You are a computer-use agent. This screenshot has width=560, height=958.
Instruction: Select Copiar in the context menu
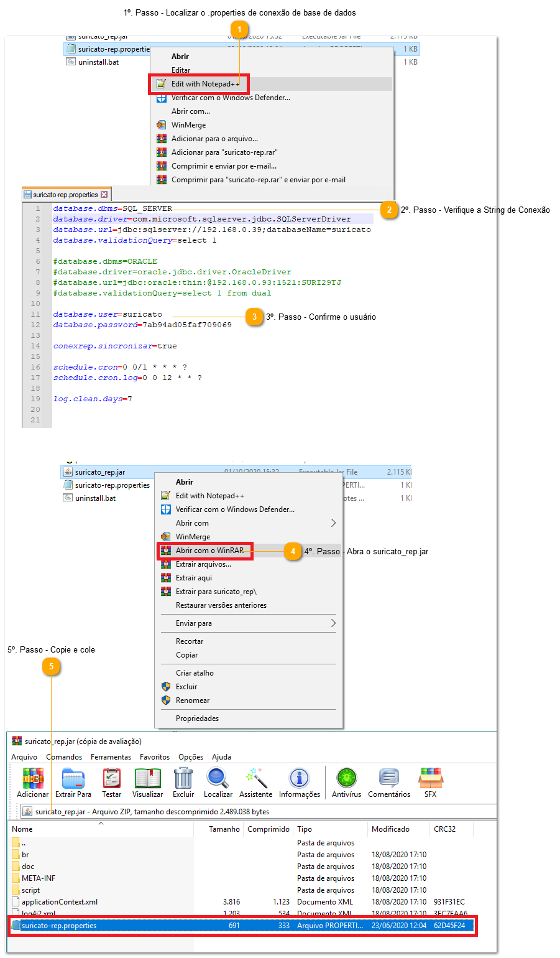click(186, 655)
